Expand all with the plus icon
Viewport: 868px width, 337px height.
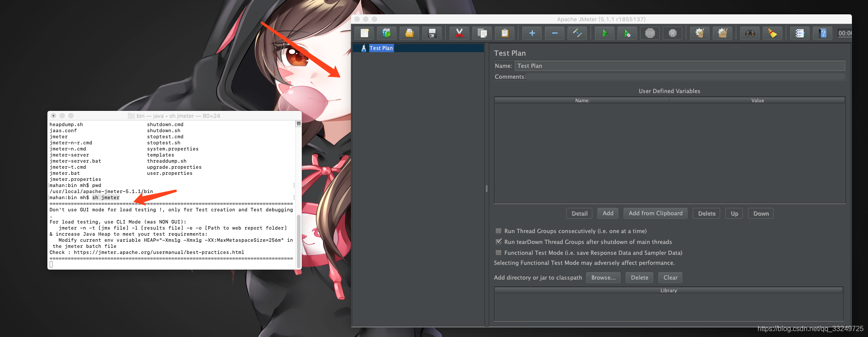(x=532, y=33)
